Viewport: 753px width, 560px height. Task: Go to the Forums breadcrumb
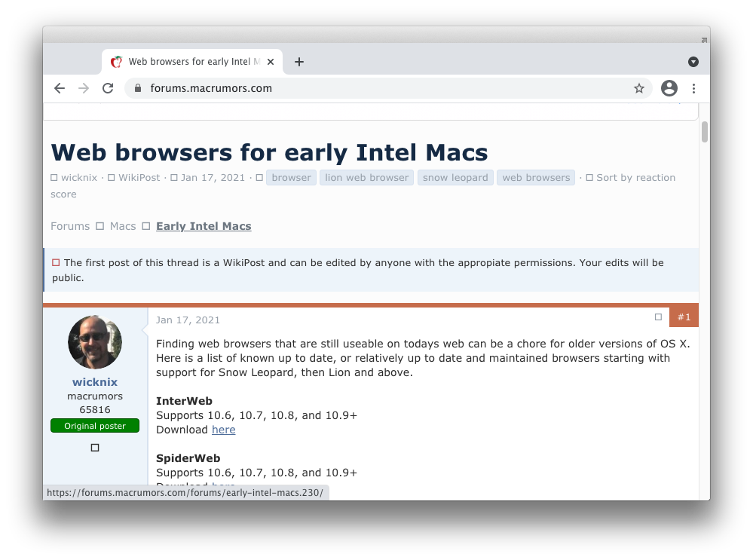pos(70,226)
